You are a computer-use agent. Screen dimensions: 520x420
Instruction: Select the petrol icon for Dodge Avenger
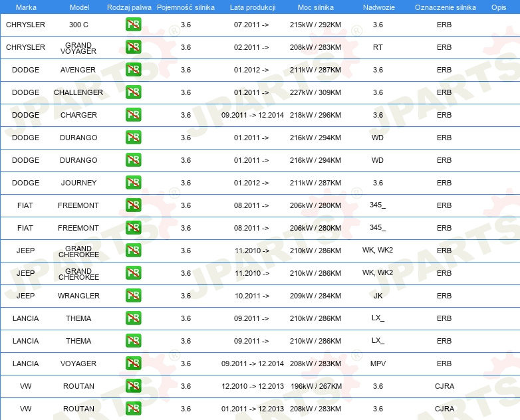tap(133, 69)
